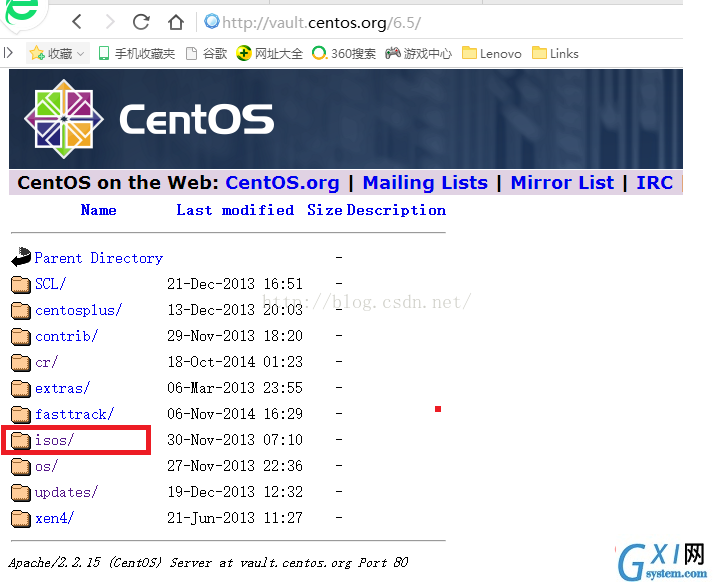Click the folder icon beside centosplus/
Viewport: 714px width, 582px height.
pyautogui.click(x=20, y=311)
